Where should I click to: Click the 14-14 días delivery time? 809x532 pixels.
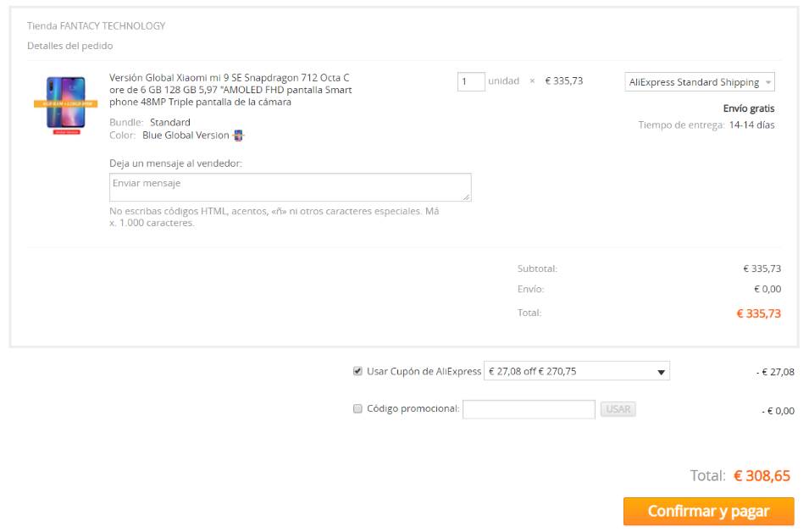point(751,125)
